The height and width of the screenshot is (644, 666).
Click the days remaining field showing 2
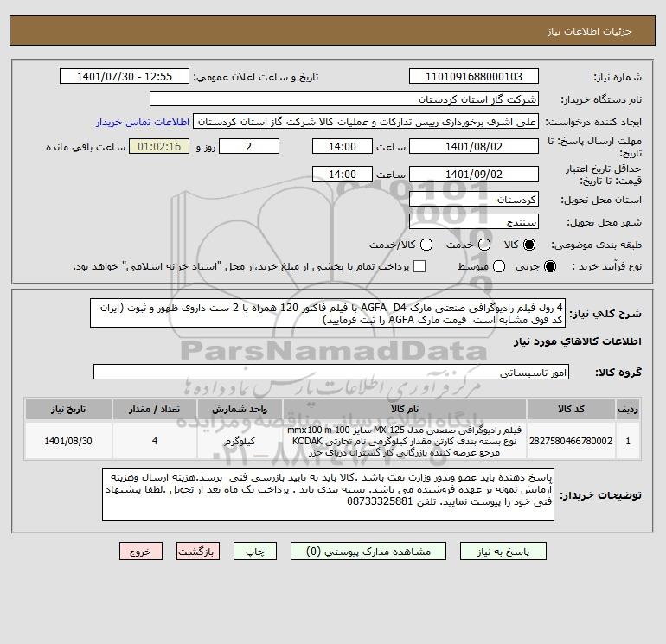point(249,146)
